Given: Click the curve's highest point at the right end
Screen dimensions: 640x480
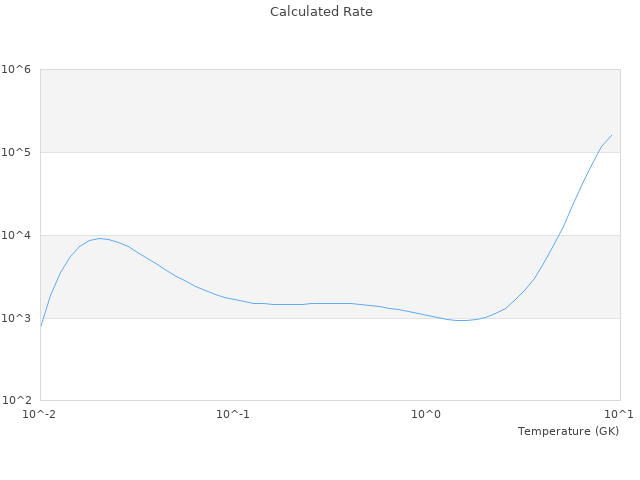Looking at the screenshot, I should tap(611, 135).
